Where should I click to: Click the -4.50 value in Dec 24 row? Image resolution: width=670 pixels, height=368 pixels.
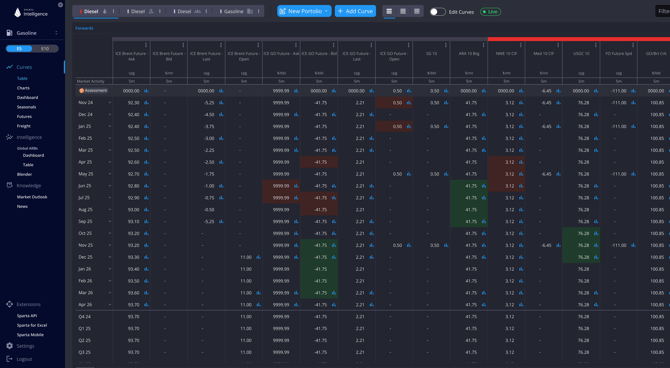(209, 115)
